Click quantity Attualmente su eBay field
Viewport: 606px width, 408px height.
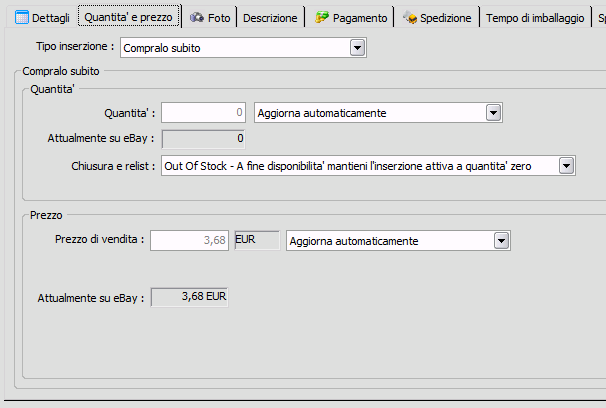203,139
